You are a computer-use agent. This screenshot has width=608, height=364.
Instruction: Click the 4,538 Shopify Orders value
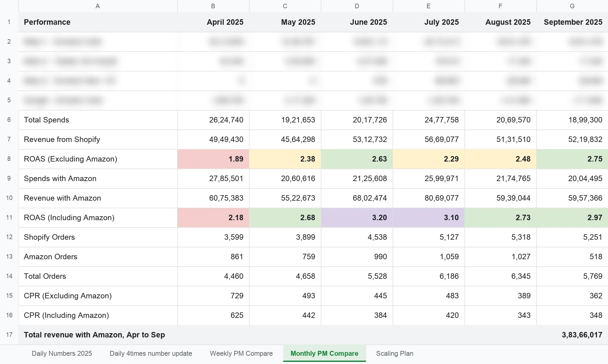tap(357, 237)
